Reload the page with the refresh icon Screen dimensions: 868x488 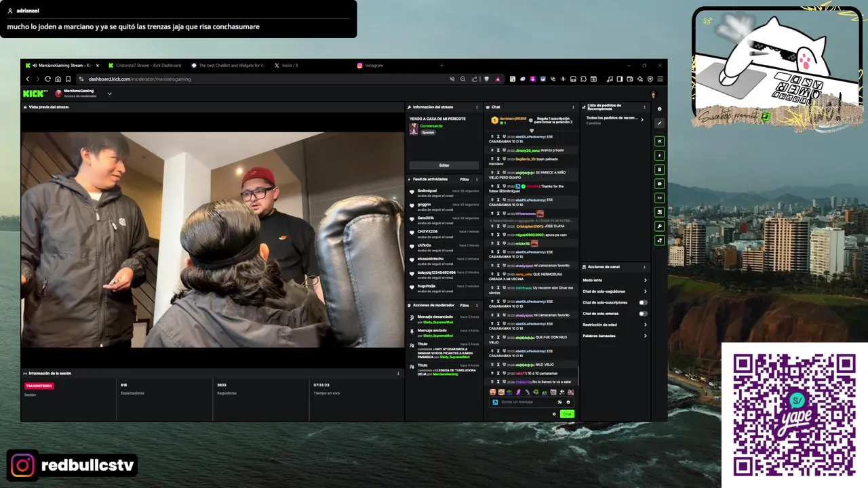(x=48, y=79)
